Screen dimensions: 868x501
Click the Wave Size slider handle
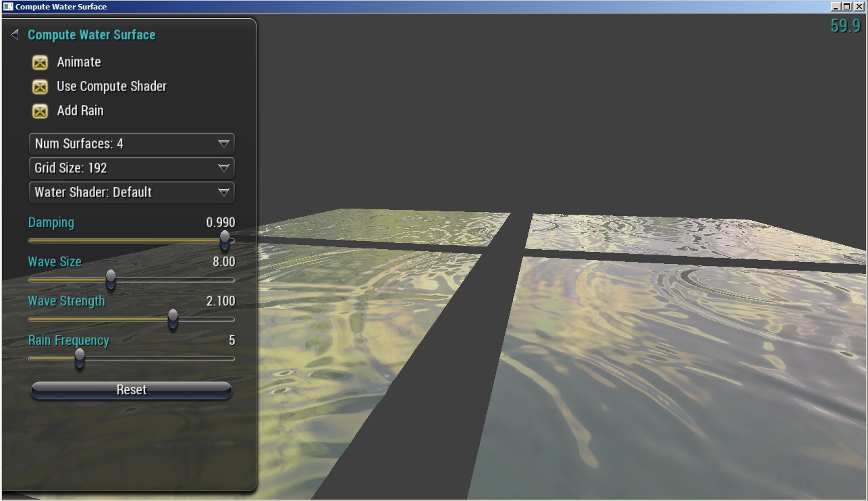(x=111, y=280)
